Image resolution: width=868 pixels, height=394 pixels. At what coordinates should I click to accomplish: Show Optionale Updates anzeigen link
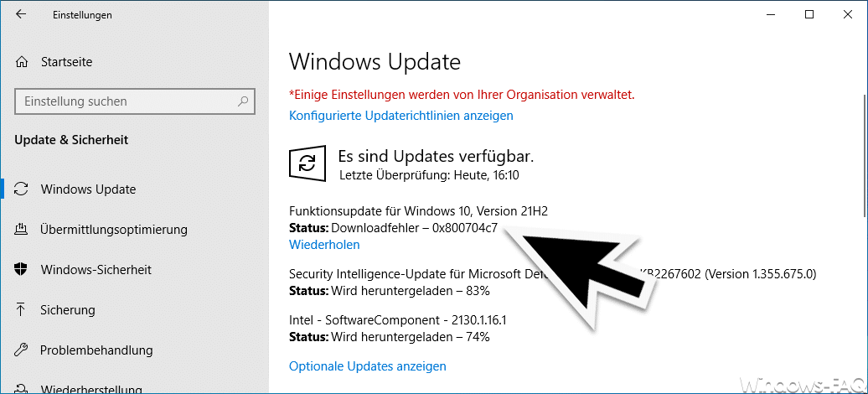click(368, 365)
